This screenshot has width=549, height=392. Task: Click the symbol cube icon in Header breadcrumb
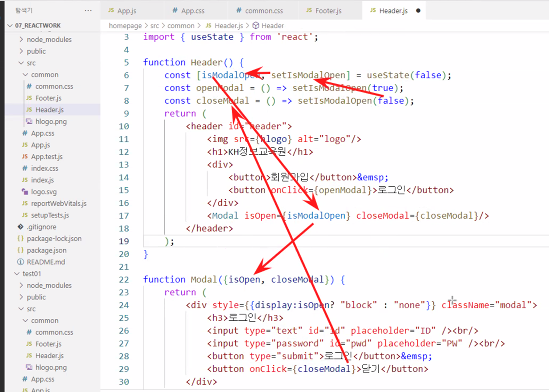(256, 26)
